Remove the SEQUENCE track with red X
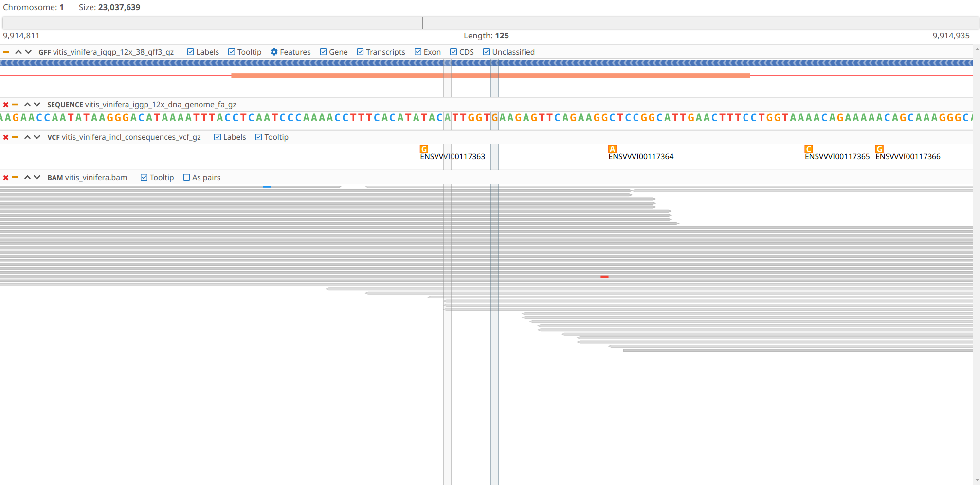This screenshot has width=980, height=485. [x=6, y=105]
